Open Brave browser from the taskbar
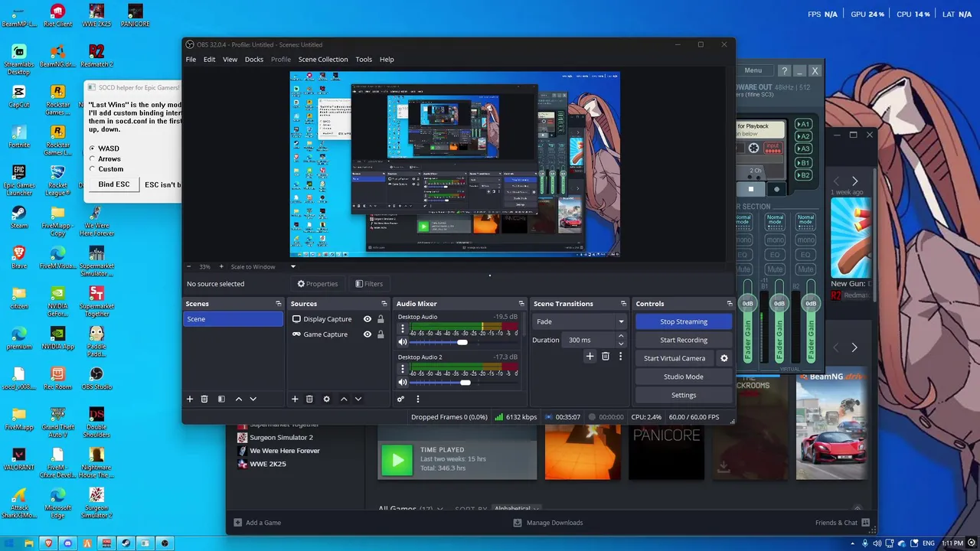The image size is (980, 551). [48, 543]
